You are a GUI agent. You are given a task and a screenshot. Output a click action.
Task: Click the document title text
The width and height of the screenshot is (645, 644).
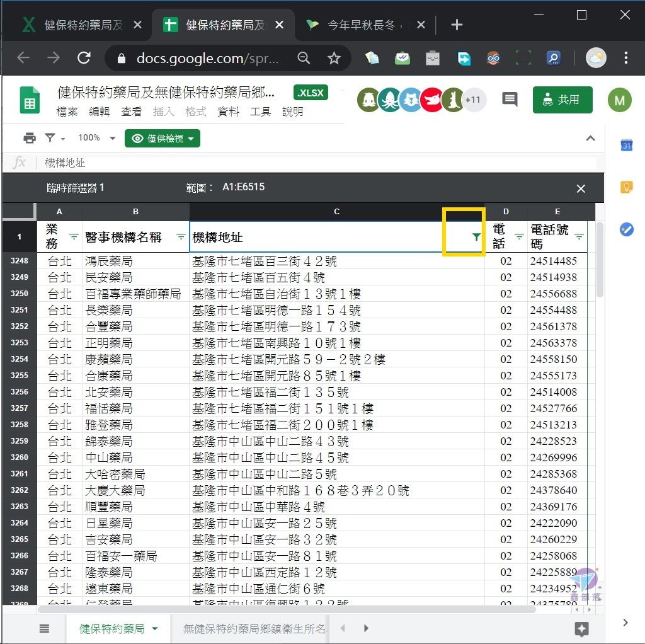point(166,92)
